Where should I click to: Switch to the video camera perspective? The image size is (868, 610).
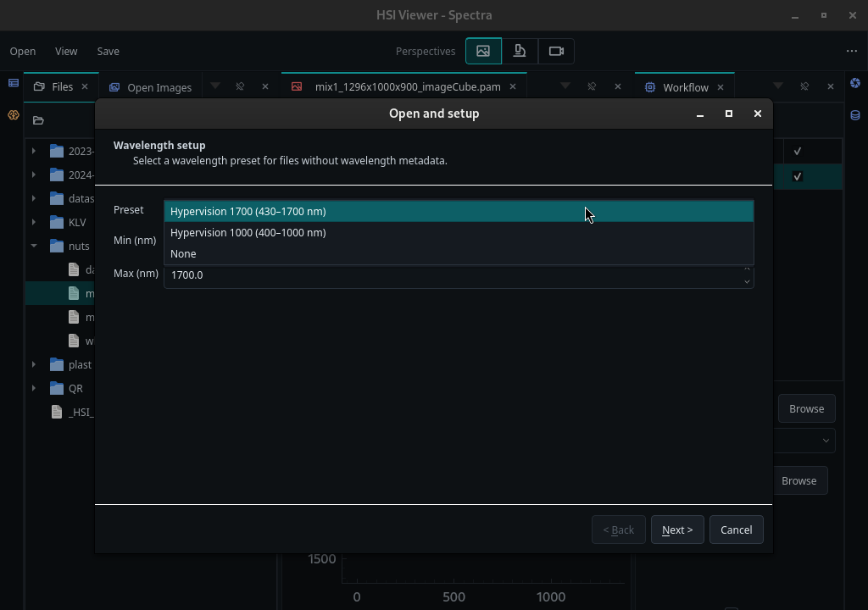pos(556,51)
